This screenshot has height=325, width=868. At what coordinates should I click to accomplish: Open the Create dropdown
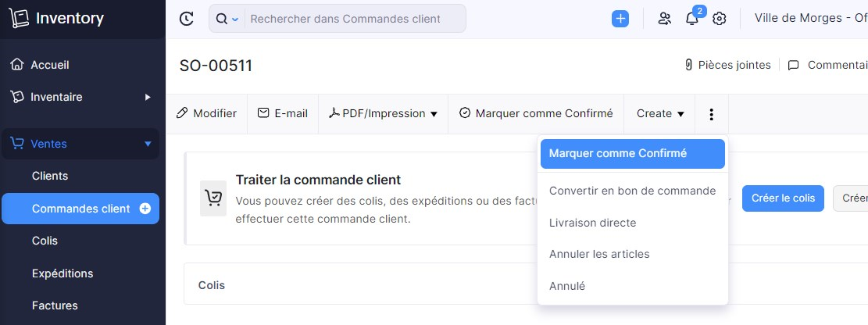pyautogui.click(x=660, y=113)
